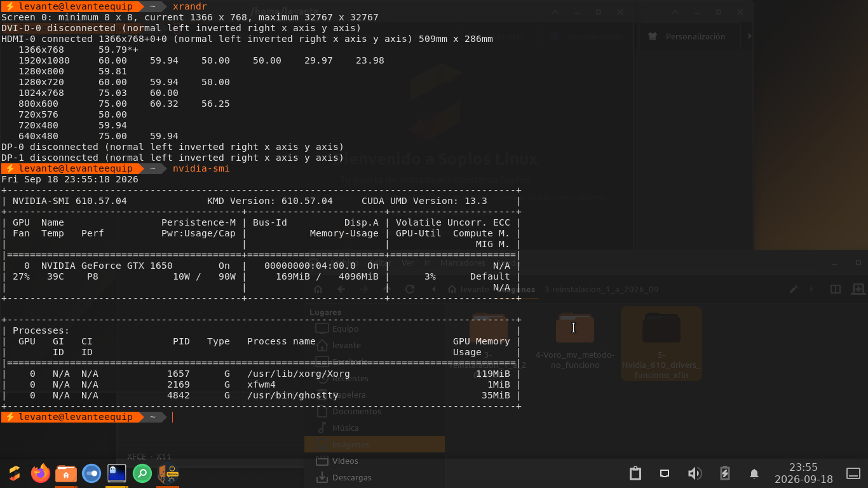This screenshot has width=868, height=488.
Task: Click the Fri Sep 18 23:55:18 2026 timestamp
Action: 70,179
